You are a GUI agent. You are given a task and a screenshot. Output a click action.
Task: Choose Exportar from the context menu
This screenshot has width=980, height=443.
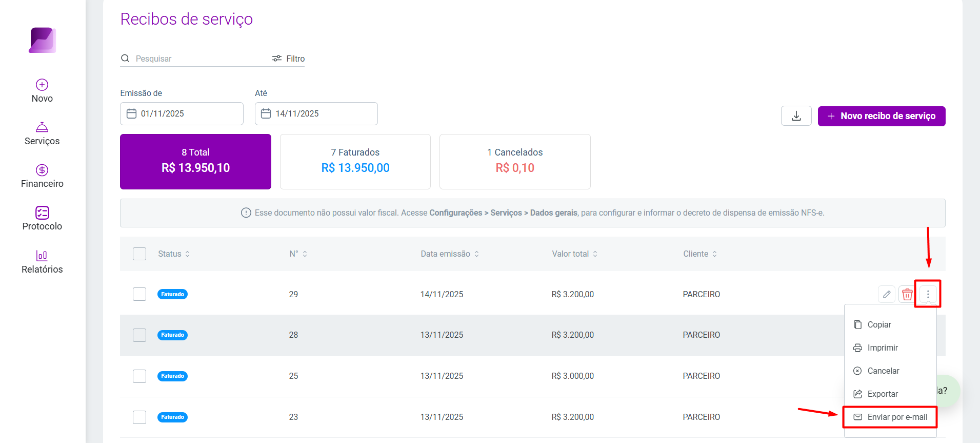point(890,394)
